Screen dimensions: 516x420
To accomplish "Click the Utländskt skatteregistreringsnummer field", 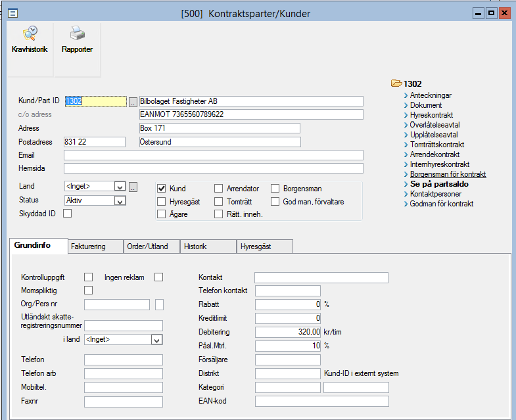I will pyautogui.click(x=124, y=325).
